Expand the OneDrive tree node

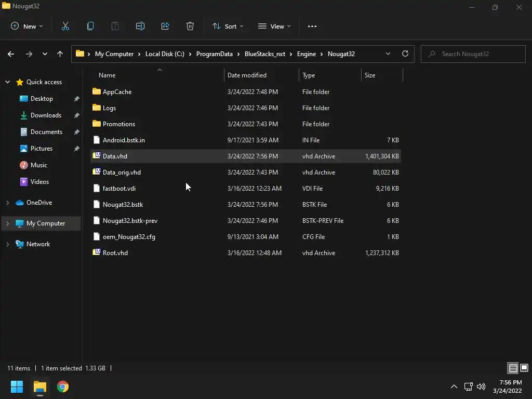click(7, 203)
